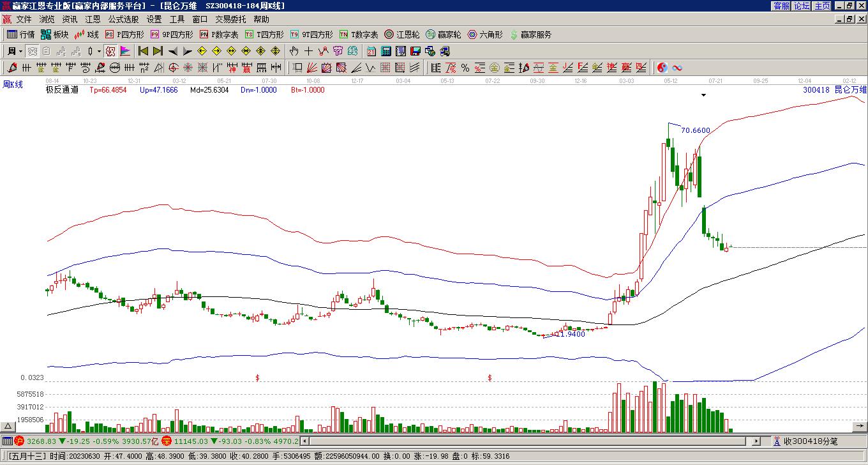868x465 pixels.
Task: Select the 9P四方形 tool
Action: [172, 34]
